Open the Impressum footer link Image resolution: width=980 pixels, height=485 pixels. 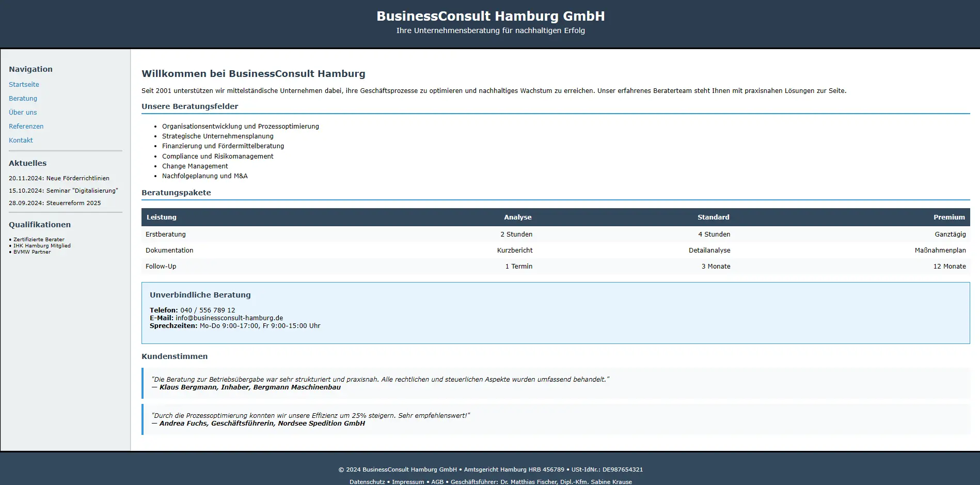[x=407, y=482]
